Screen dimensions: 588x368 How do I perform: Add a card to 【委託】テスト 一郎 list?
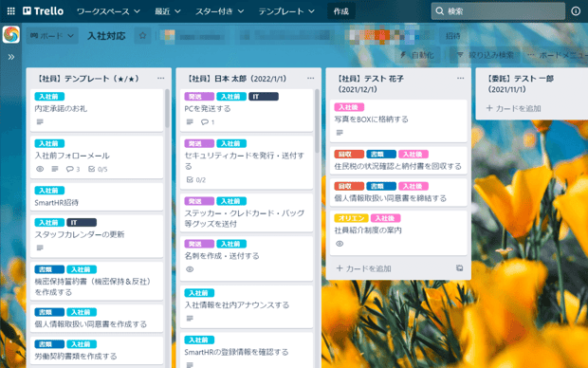[x=513, y=108]
